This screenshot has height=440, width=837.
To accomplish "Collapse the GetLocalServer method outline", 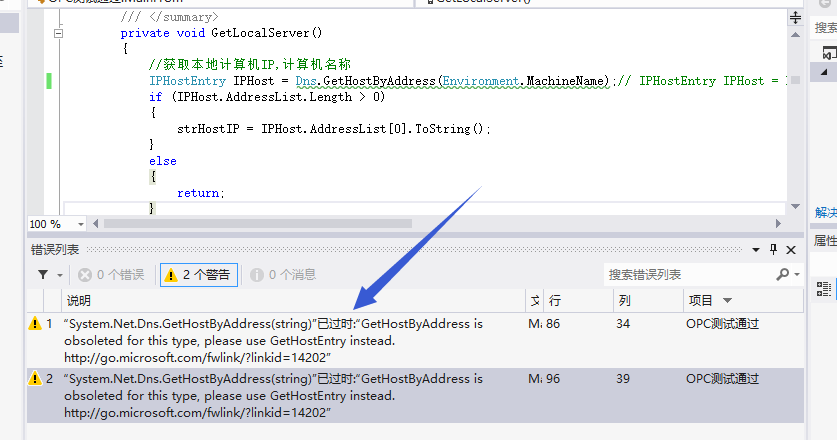I will 57,33.
